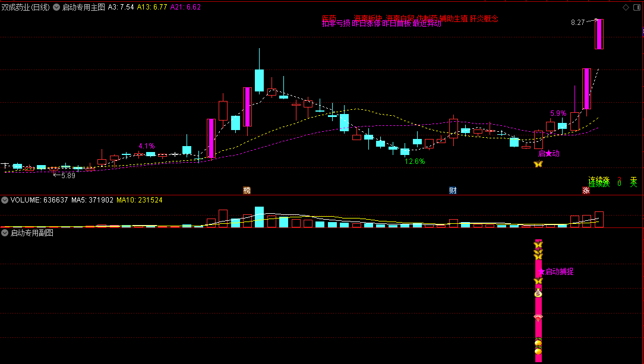Select the VOLUME: 636637 readout
Image resolution: width=644 pixels, height=364 pixels.
coord(39,200)
